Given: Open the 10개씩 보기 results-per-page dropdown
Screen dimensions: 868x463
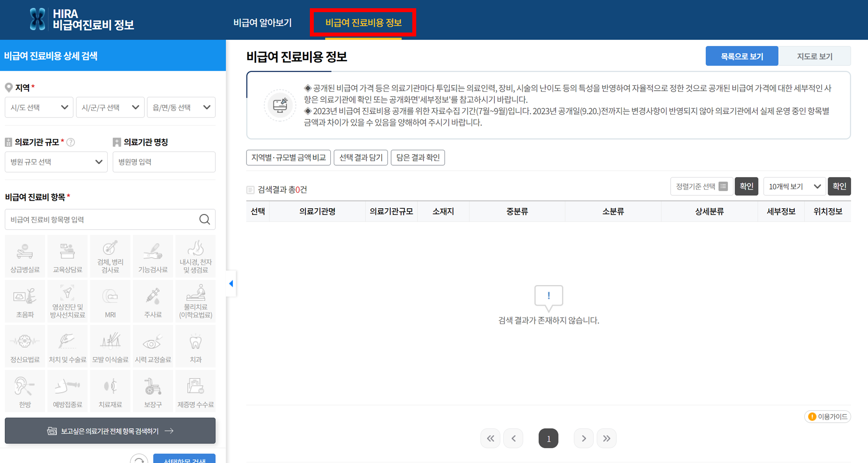Looking at the screenshot, I should coord(794,186).
